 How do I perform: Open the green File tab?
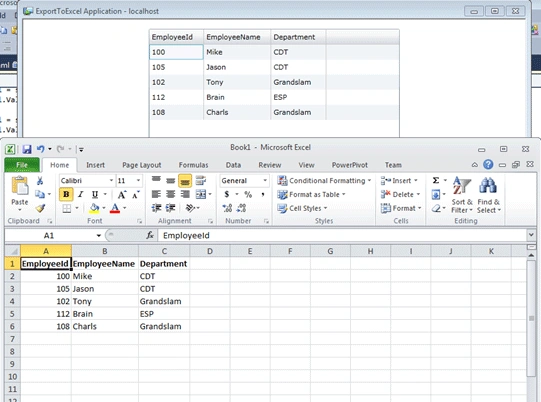[x=22, y=165]
